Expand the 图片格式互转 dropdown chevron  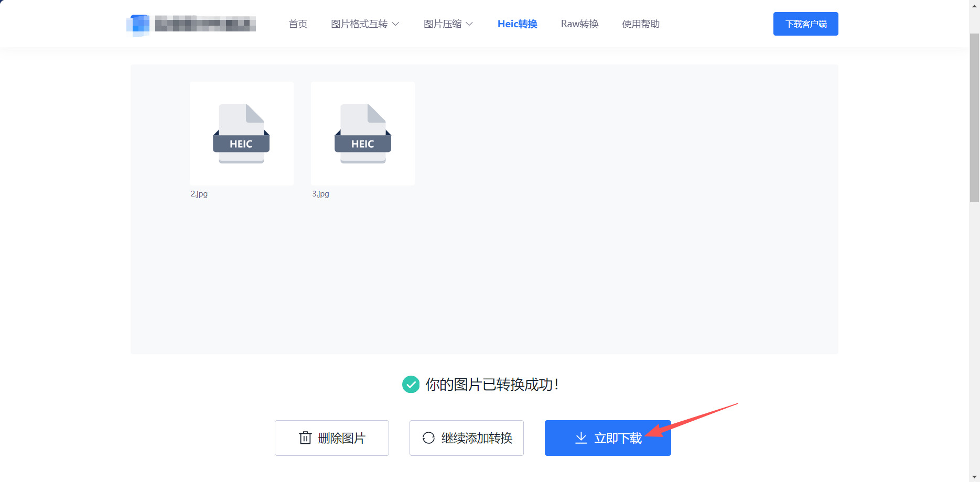(x=396, y=24)
